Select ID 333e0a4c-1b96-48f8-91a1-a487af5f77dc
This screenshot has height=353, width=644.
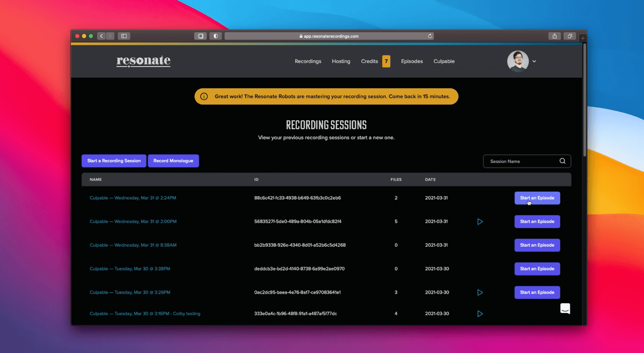point(295,314)
